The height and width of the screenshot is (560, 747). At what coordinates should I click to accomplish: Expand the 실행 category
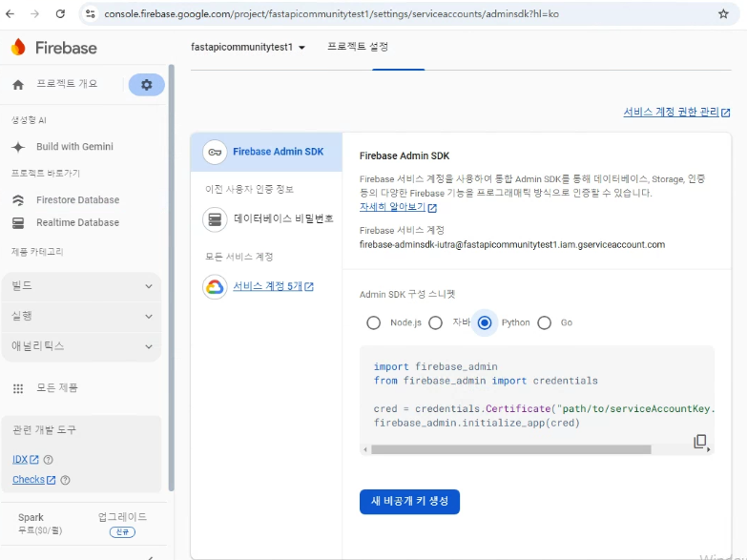pyautogui.click(x=81, y=316)
